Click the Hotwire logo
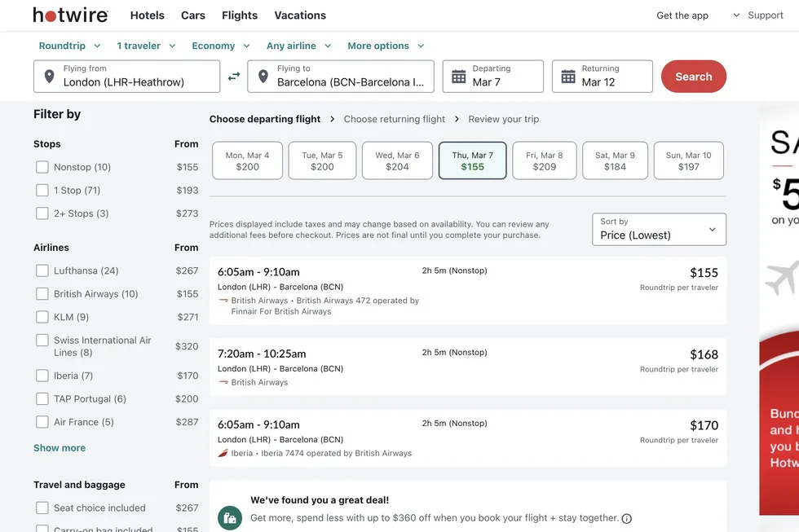This screenshot has width=799, height=532. 70,15
